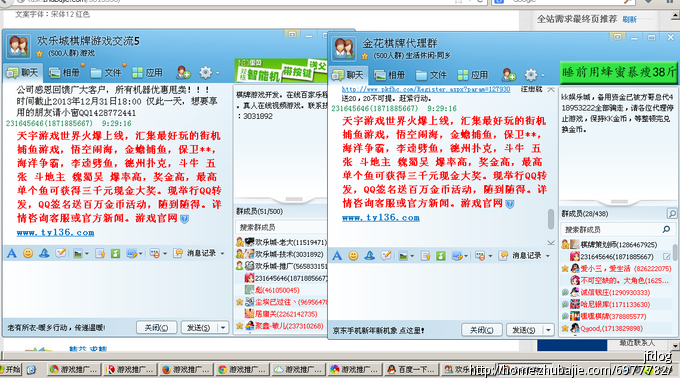
Task: Click the notepad-with-pencil icon in 金花棋牌代理群 toolbar
Action: [x=386, y=256]
